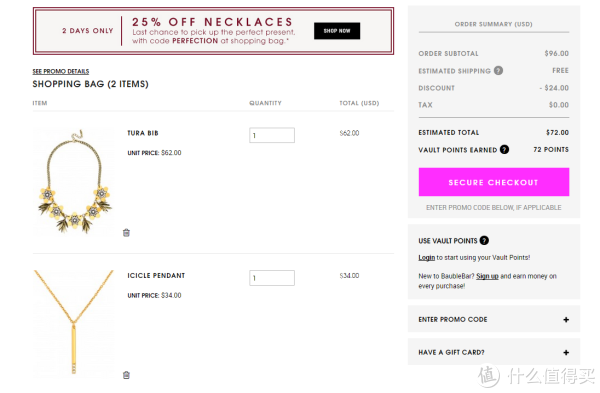Screen dimensions: 600x393
Task: Expand the Have a Gift Card plus icon
Action: tap(566, 352)
